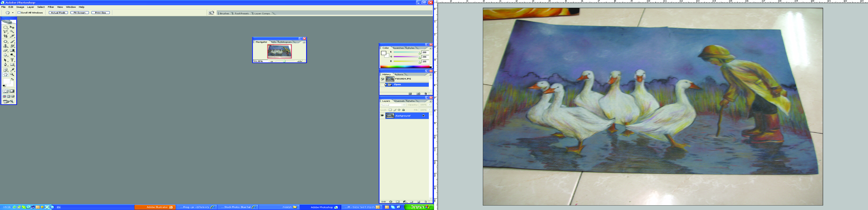The height and width of the screenshot is (210, 868).
Task: Toggle Lock image pixels in Layers
Action: click(395, 110)
